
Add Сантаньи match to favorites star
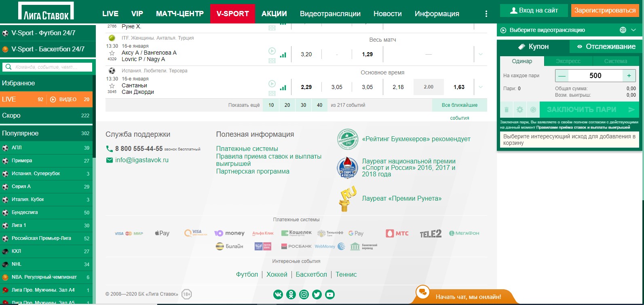point(112,86)
